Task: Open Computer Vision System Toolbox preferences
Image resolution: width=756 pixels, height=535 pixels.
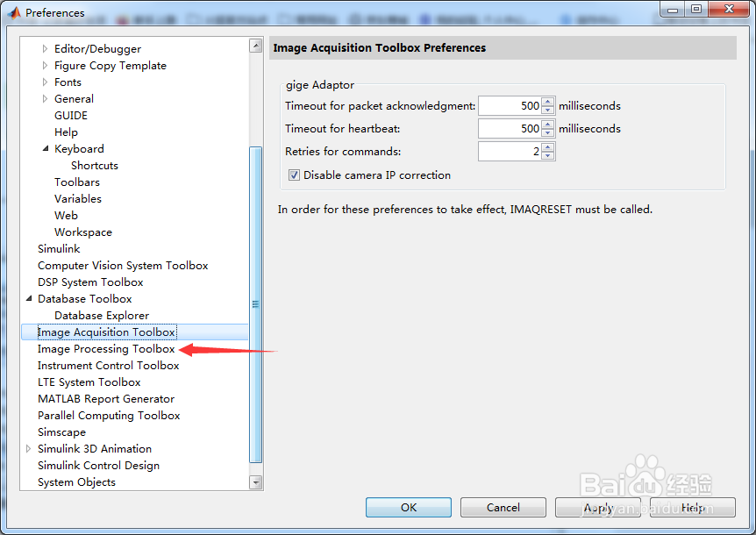Action: [123, 266]
